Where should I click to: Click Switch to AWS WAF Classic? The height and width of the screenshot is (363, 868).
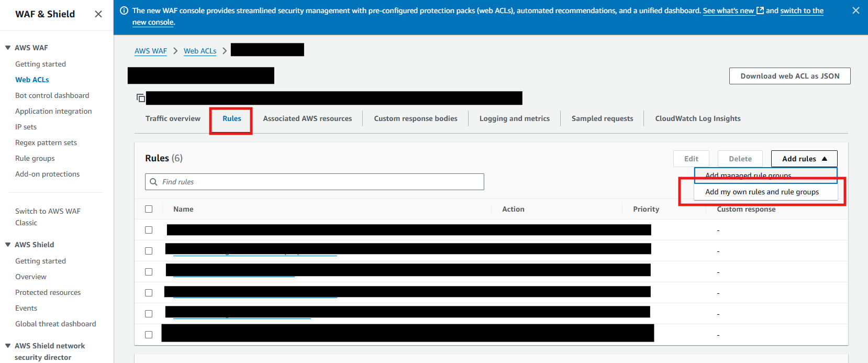pos(48,217)
